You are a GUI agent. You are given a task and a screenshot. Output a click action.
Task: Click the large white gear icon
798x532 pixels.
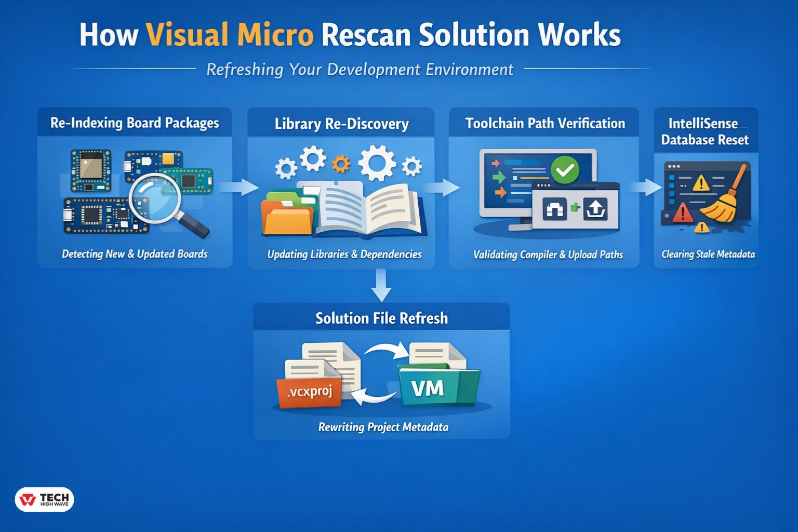(379, 163)
